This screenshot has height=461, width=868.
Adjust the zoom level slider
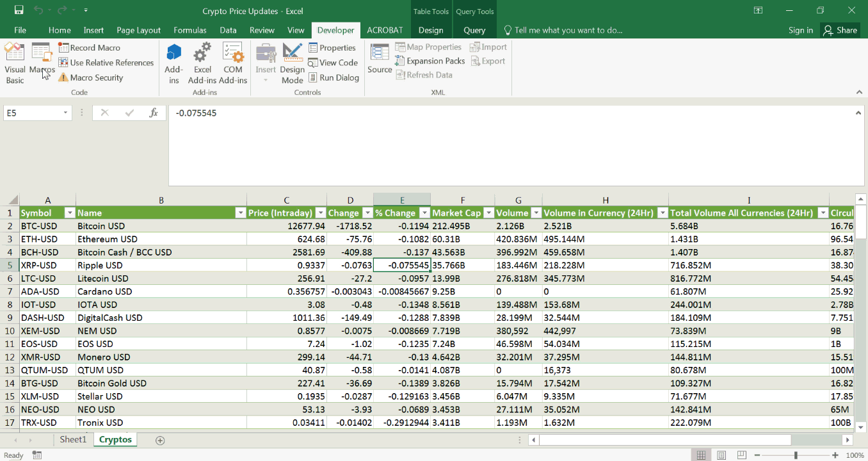(x=796, y=455)
